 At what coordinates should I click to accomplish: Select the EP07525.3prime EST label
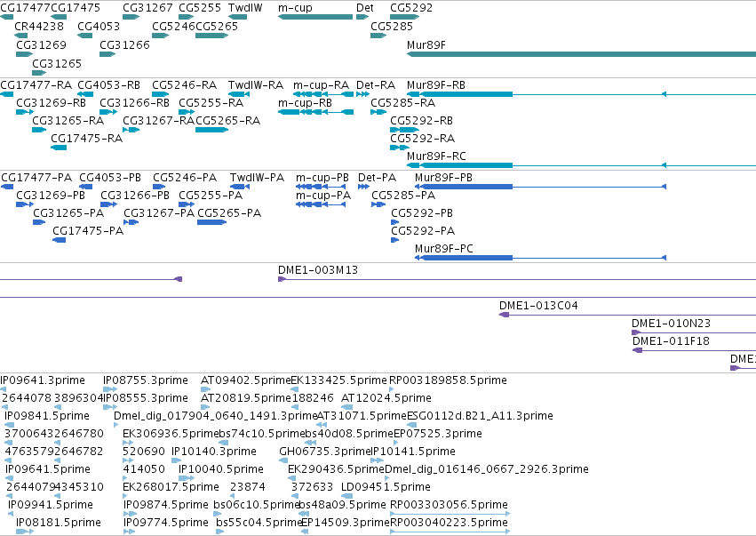pos(438,434)
